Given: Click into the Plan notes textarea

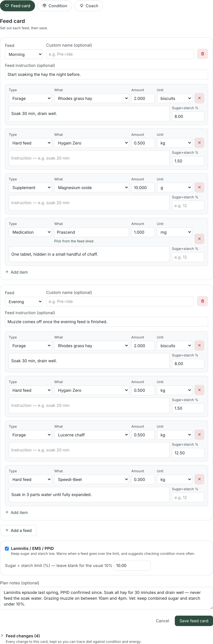Looking at the screenshot, I should tap(106, 598).
